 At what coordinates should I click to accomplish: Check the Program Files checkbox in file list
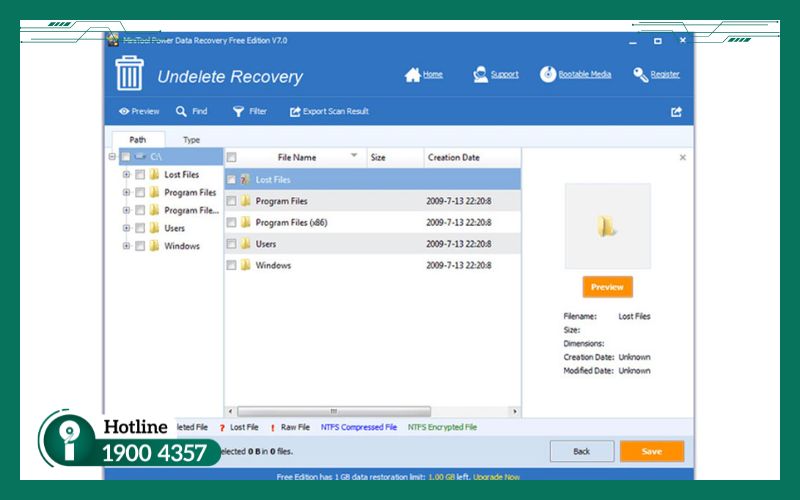pyautogui.click(x=232, y=201)
